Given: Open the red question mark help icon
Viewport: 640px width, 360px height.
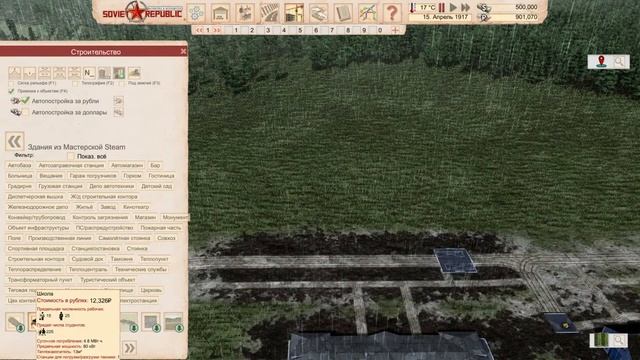Looking at the screenshot, I should [x=392, y=13].
